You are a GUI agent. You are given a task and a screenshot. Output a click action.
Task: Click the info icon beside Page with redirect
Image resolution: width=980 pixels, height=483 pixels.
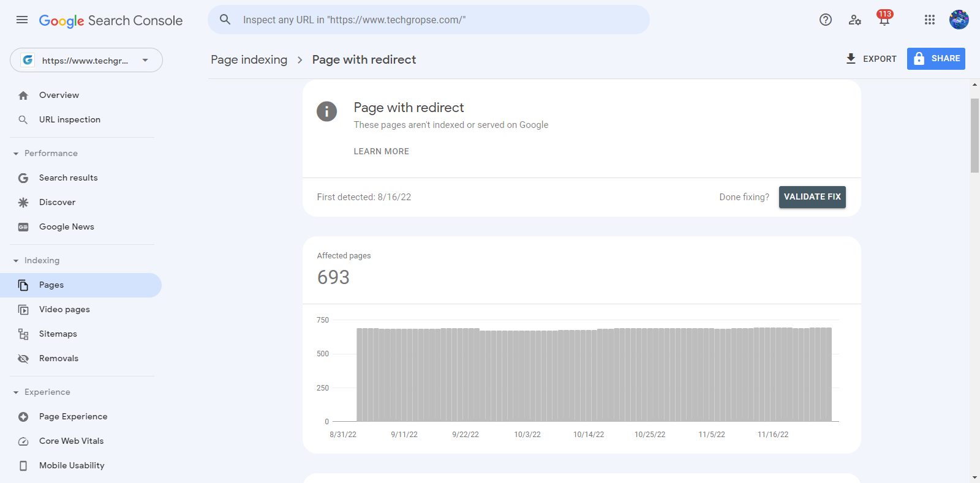click(326, 111)
